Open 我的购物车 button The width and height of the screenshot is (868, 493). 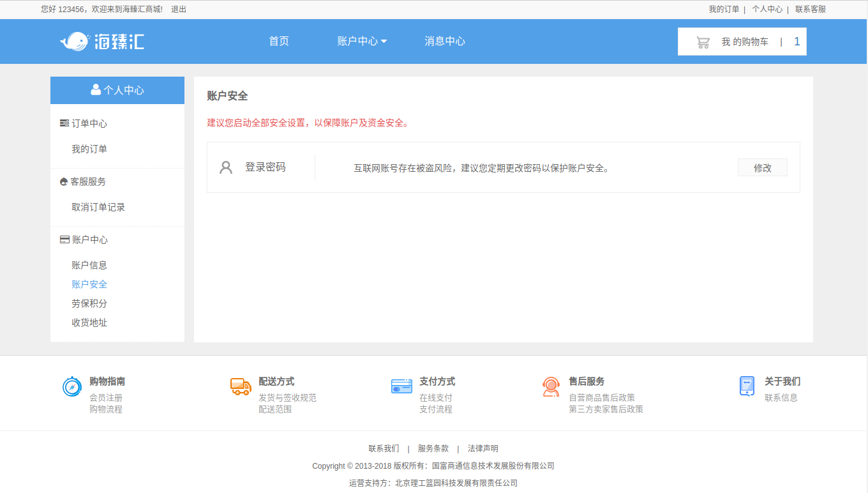pyautogui.click(x=742, y=42)
